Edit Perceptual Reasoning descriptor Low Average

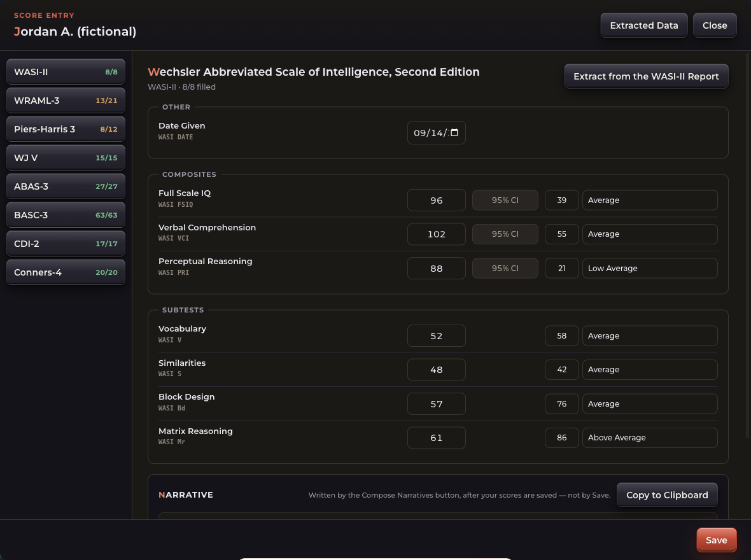click(649, 269)
